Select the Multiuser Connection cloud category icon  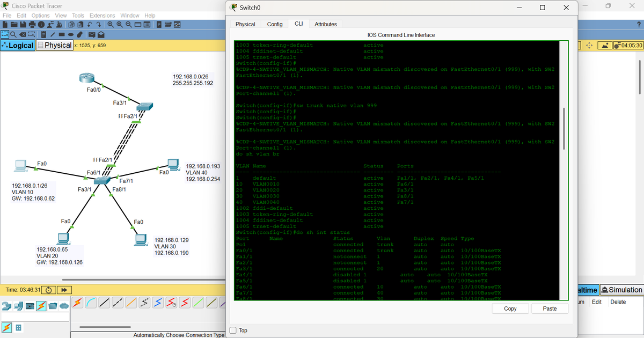pos(64,306)
